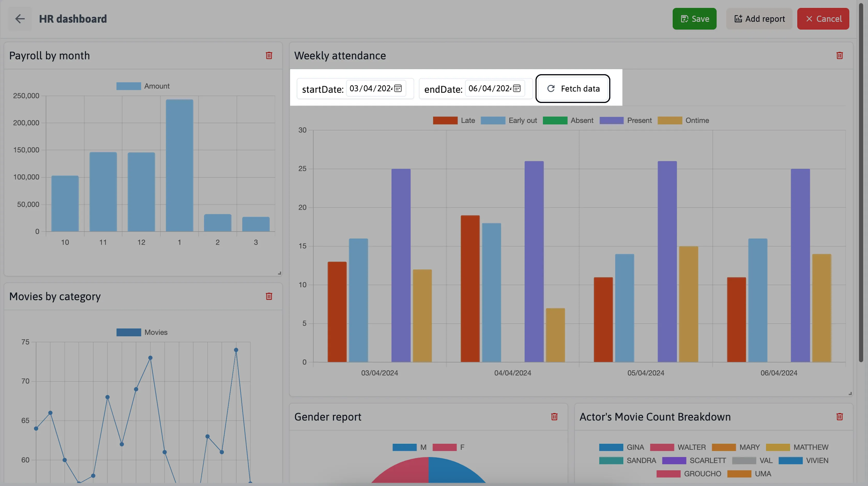
Task: Click the month 3 payroll bar
Action: coord(256,224)
